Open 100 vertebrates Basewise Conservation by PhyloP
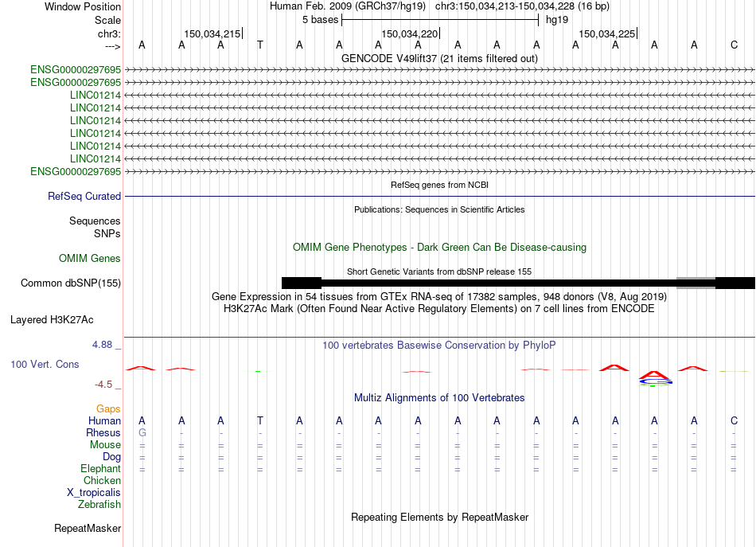This screenshot has height=547, width=756. 439,346
